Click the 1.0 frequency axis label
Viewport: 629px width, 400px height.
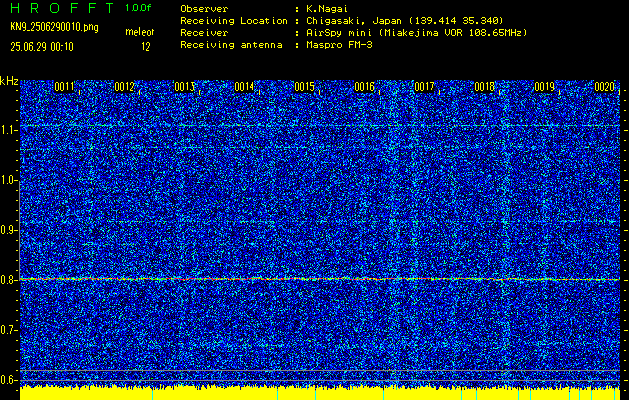coord(8,181)
